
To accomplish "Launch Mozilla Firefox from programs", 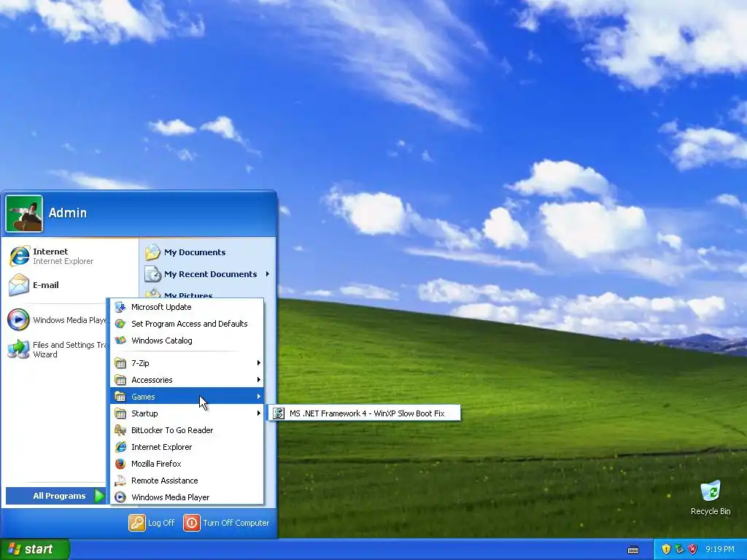I will coord(187,464).
